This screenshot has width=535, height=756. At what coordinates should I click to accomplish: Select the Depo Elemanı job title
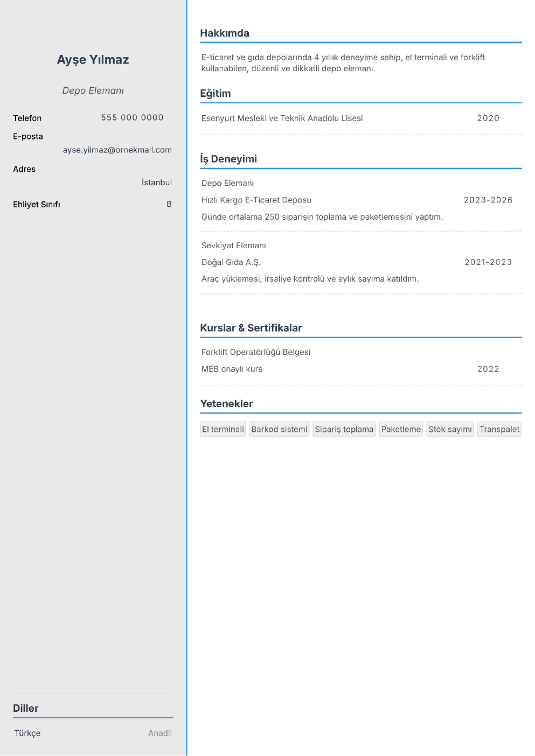[x=93, y=90]
